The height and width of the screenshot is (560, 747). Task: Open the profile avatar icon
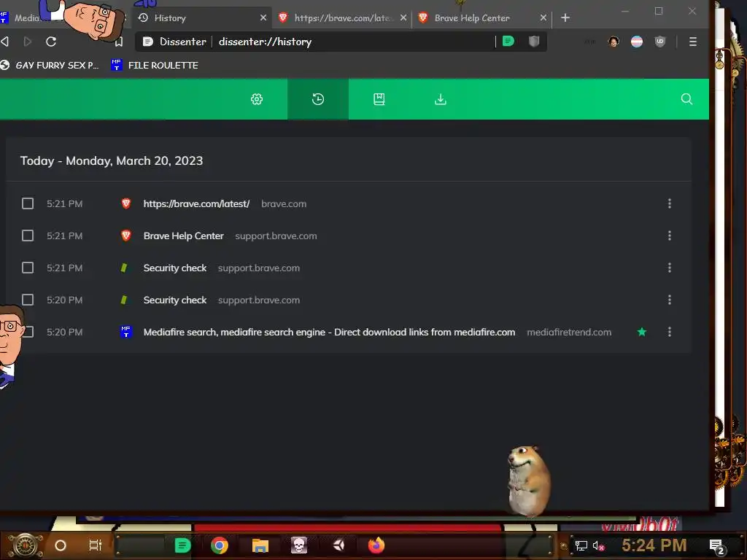[614, 42]
